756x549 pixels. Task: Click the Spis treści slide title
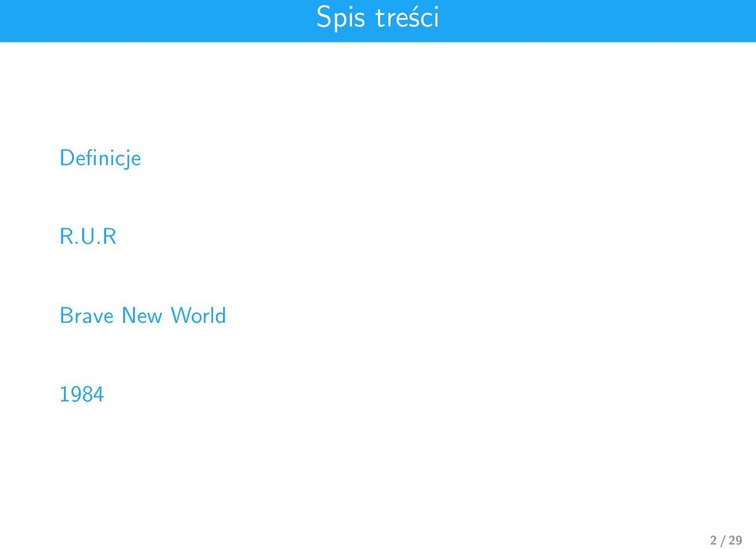(x=377, y=17)
